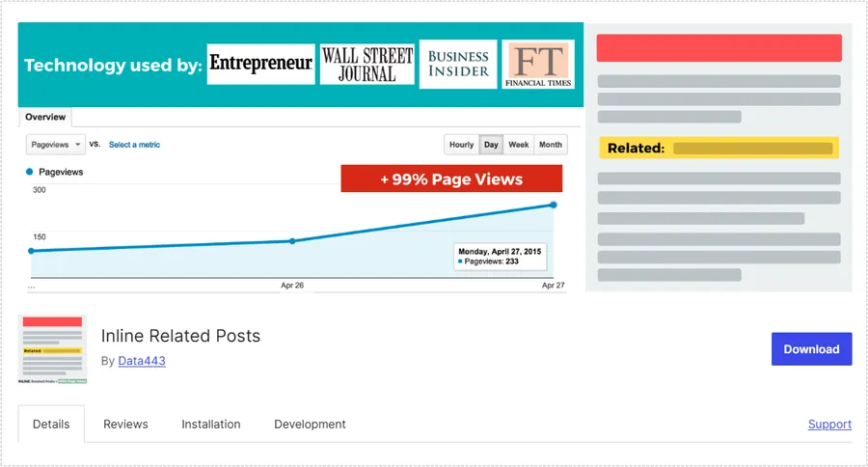Screen dimensions: 868x467
Task: Choose the Month view button
Action: click(551, 145)
